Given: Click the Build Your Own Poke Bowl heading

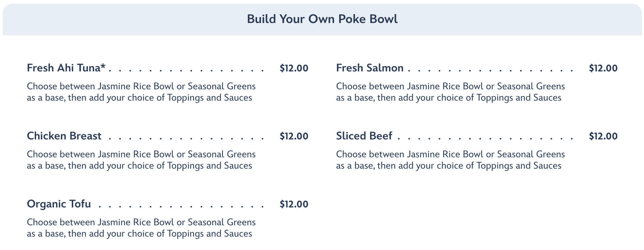Looking at the screenshot, I should coord(322,19).
